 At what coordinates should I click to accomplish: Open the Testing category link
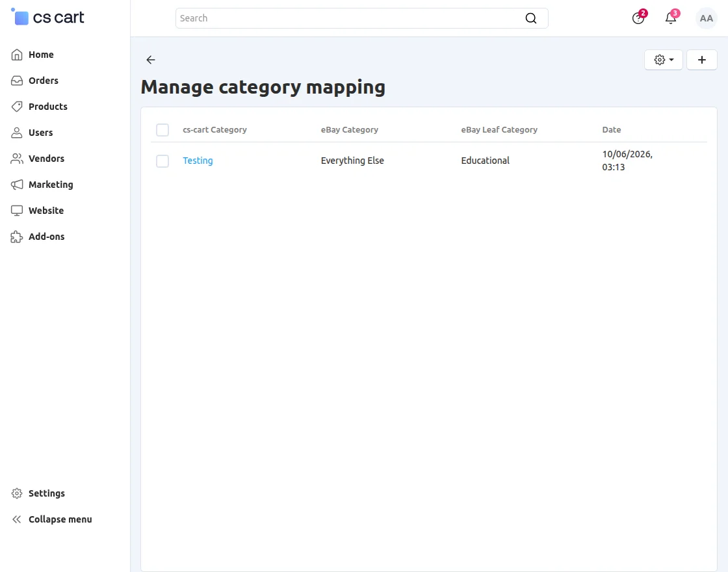tap(198, 161)
